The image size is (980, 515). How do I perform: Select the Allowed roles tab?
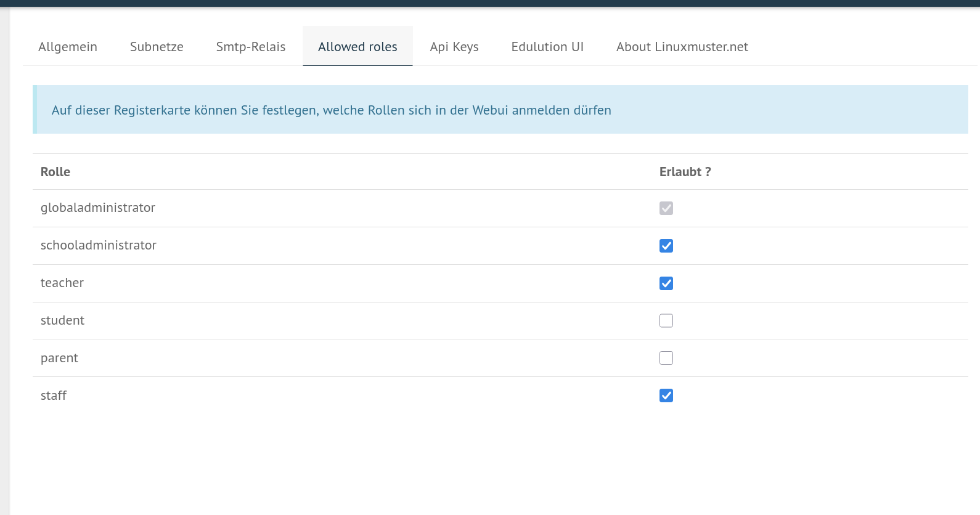[357, 47]
